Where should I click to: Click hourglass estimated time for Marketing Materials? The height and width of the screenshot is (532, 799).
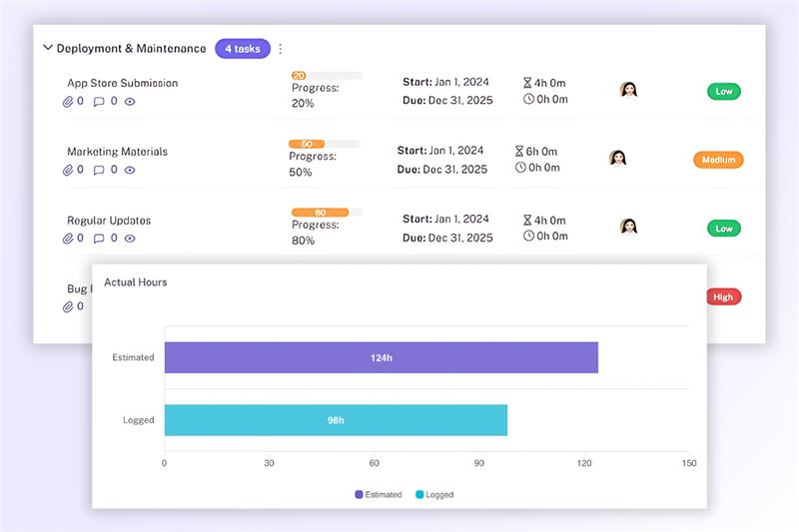click(519, 152)
